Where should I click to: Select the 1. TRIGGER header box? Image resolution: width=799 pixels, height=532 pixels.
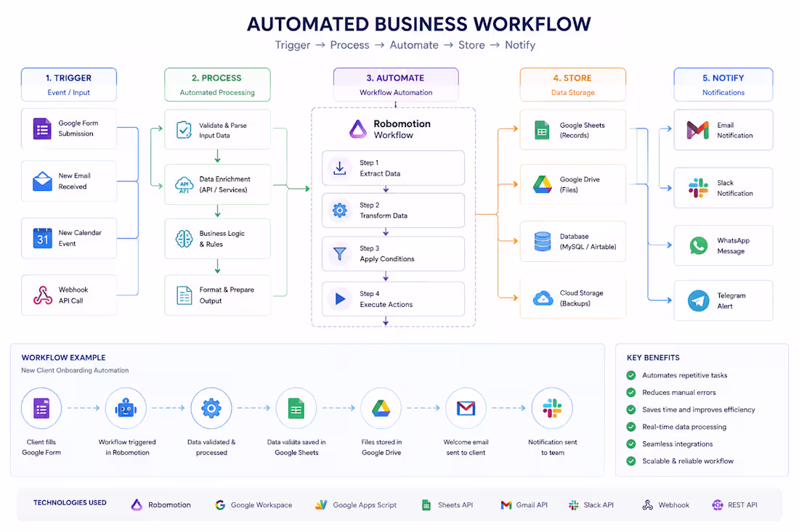(x=69, y=84)
